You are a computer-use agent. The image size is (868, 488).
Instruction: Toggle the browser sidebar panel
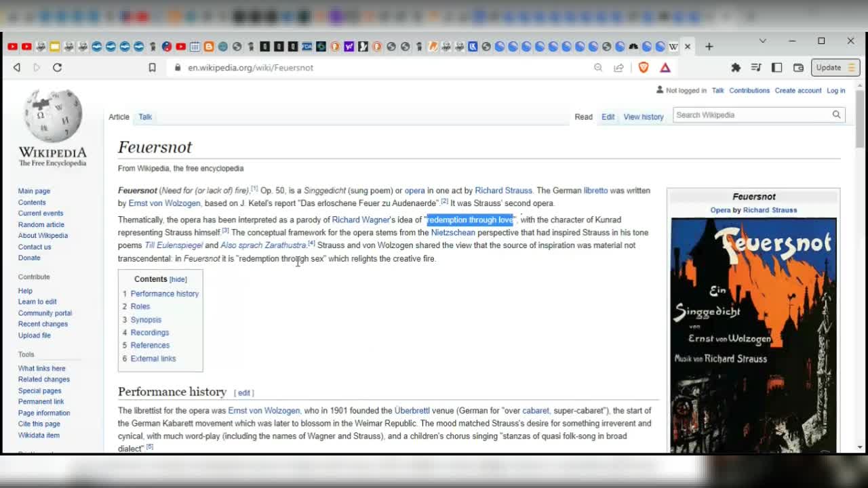(x=777, y=68)
